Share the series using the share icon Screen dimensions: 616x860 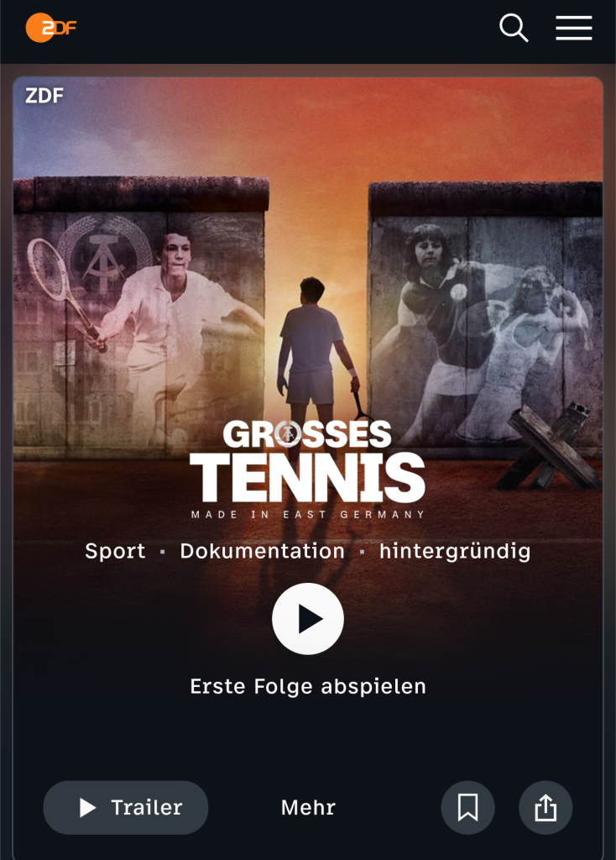coord(546,807)
